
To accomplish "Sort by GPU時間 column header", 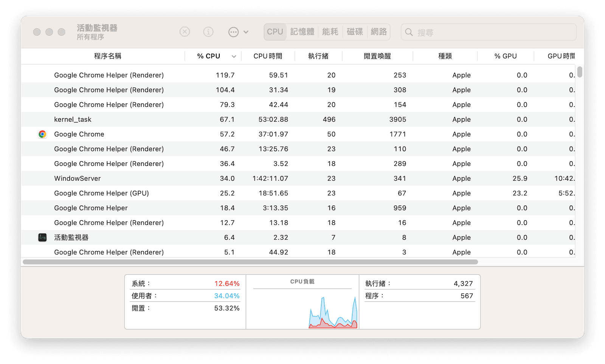I will point(561,56).
